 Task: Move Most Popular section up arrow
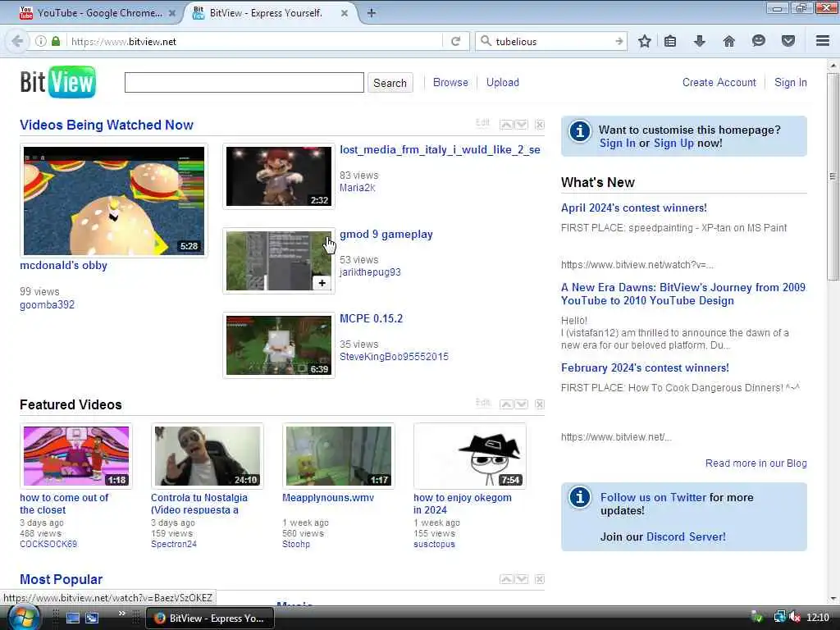pyautogui.click(x=506, y=579)
